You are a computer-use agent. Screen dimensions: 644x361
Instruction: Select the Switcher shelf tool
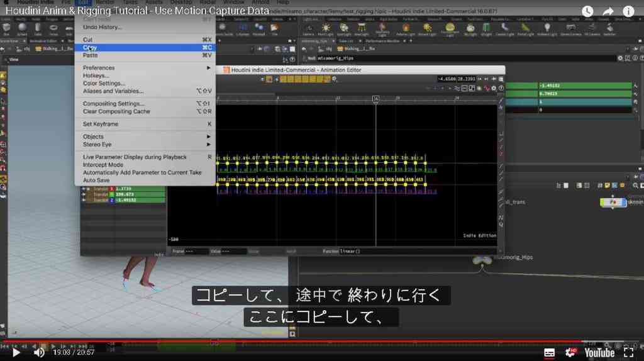pos(609,29)
